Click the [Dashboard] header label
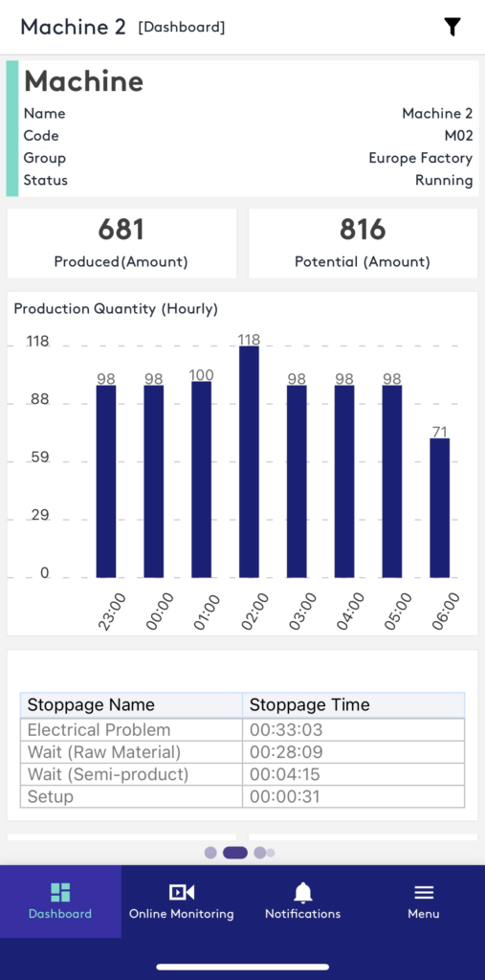This screenshot has width=485, height=980. click(181, 28)
